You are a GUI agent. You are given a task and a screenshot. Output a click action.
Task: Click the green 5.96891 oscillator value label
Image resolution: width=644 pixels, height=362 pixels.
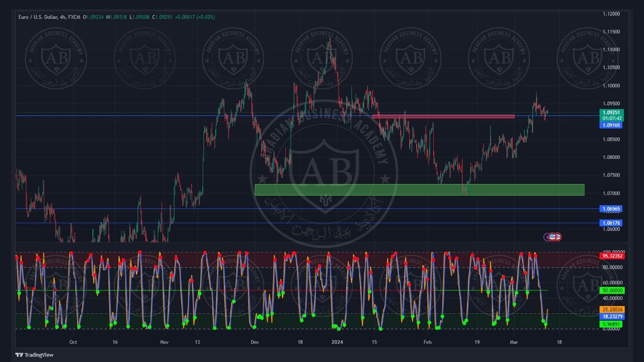click(x=611, y=325)
